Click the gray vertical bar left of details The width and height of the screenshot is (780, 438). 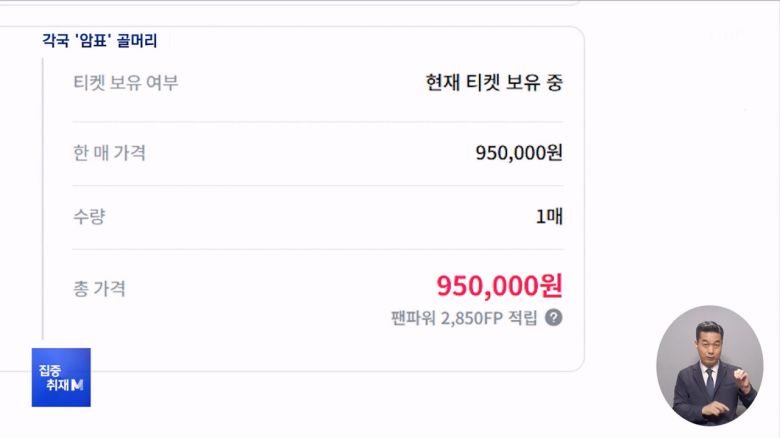pos(43,199)
